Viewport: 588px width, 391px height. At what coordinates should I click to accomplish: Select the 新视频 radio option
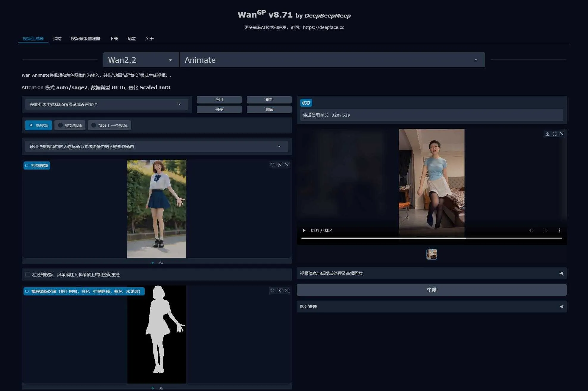pos(39,125)
